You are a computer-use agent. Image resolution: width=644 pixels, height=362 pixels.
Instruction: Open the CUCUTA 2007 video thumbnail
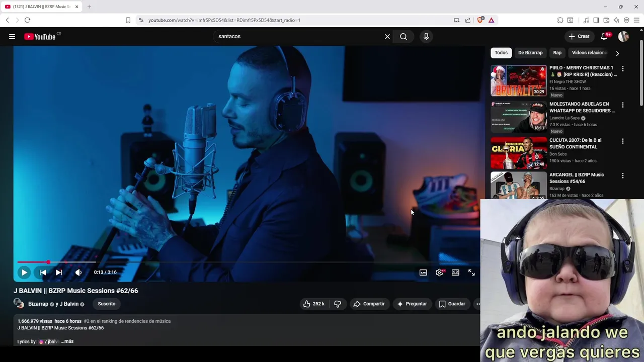tap(518, 153)
